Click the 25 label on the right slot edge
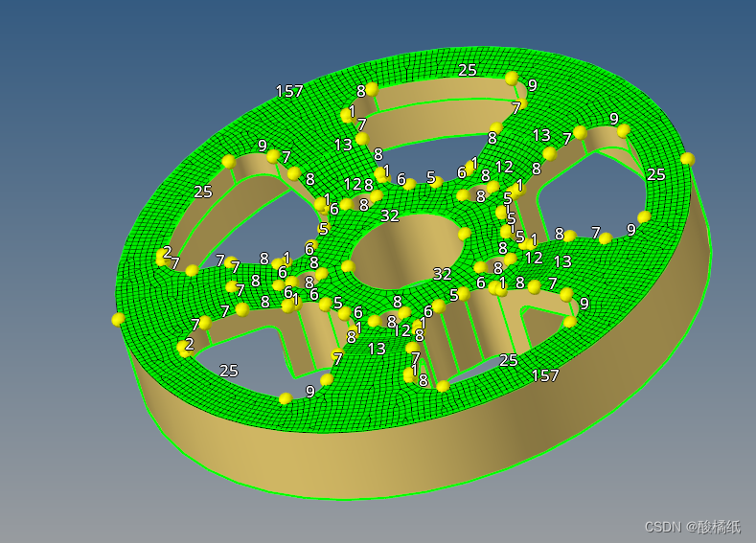756x543 pixels. pyautogui.click(x=655, y=175)
